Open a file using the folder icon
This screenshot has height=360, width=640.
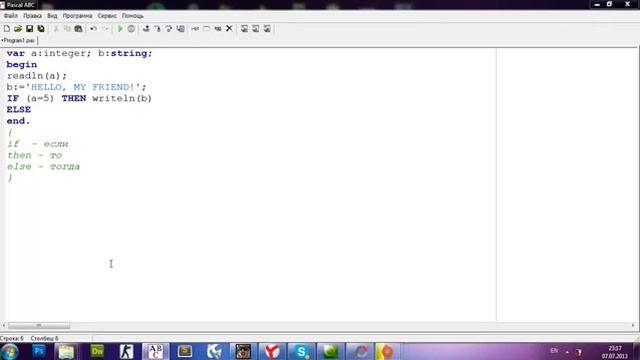pyautogui.click(x=18, y=29)
